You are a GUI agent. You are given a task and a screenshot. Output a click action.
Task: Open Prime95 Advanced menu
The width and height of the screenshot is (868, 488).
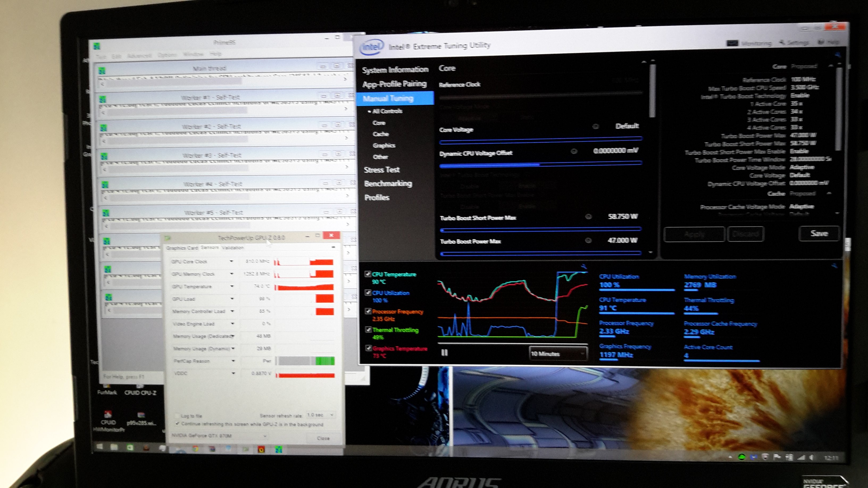point(139,56)
